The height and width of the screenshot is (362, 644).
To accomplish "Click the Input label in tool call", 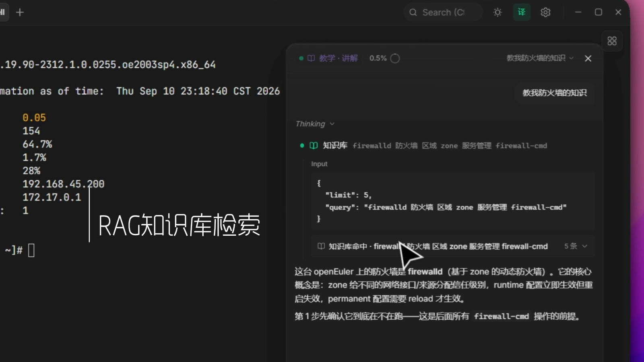I will click(x=319, y=164).
